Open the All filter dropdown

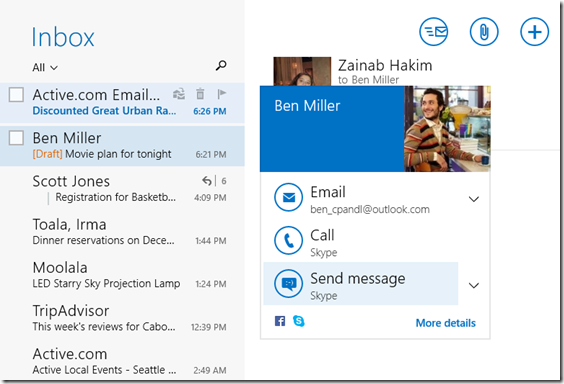point(45,67)
